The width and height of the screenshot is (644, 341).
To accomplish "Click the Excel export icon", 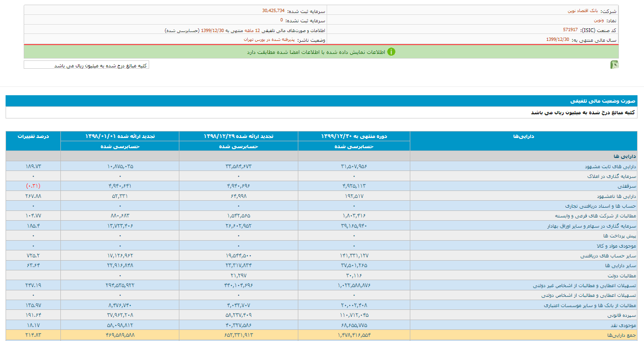I will 614,65.
